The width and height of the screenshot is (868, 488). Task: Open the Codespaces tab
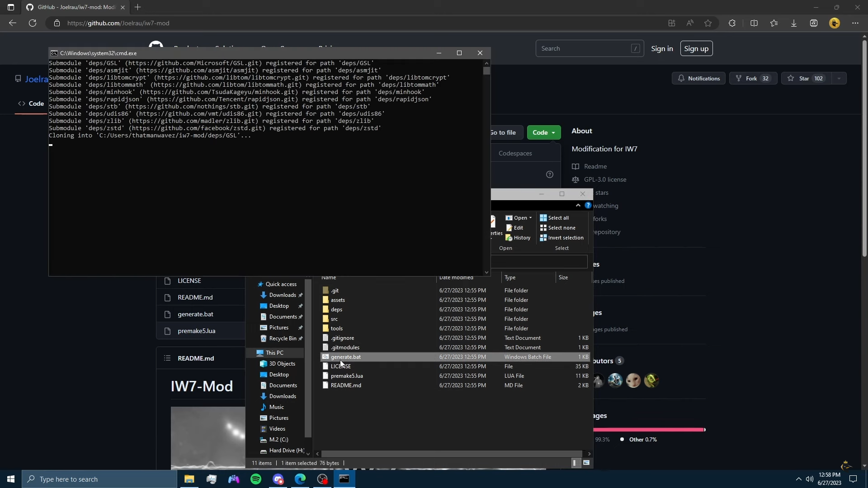coord(515,153)
